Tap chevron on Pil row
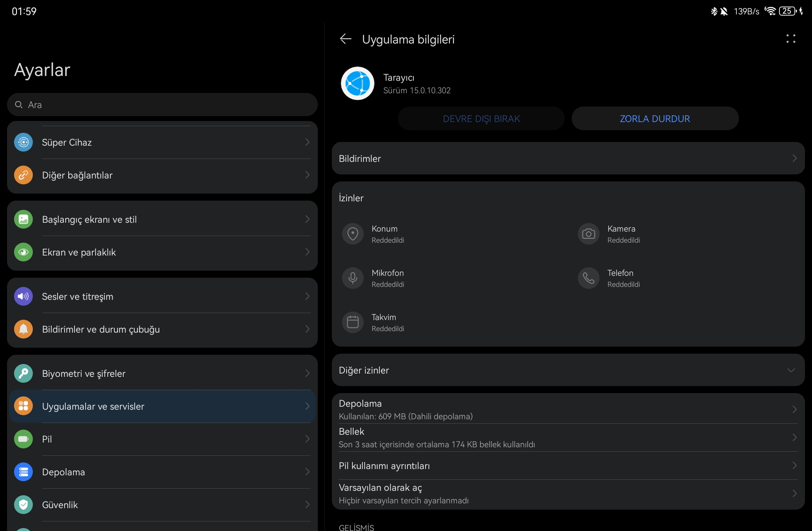The width and height of the screenshot is (812, 531). click(x=307, y=439)
